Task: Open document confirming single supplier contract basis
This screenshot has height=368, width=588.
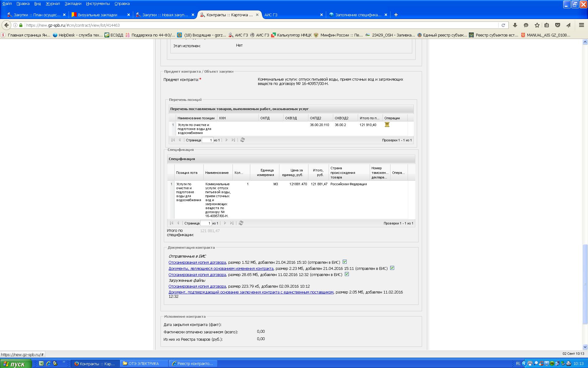Action: 251,292
